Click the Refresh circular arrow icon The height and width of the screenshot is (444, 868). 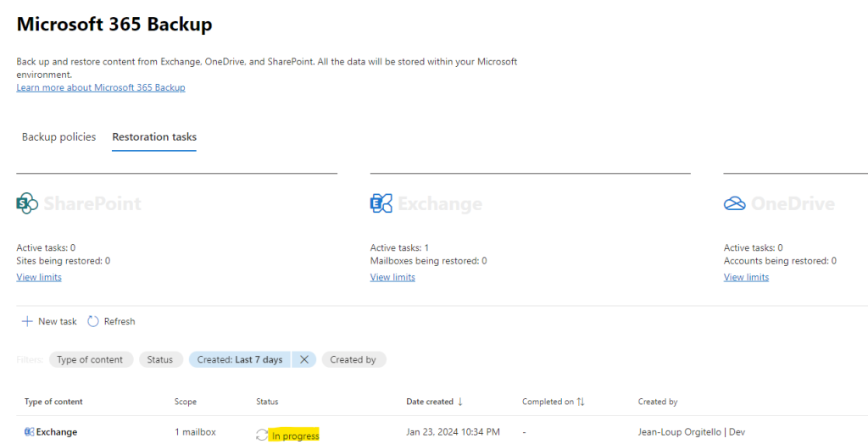tap(93, 322)
